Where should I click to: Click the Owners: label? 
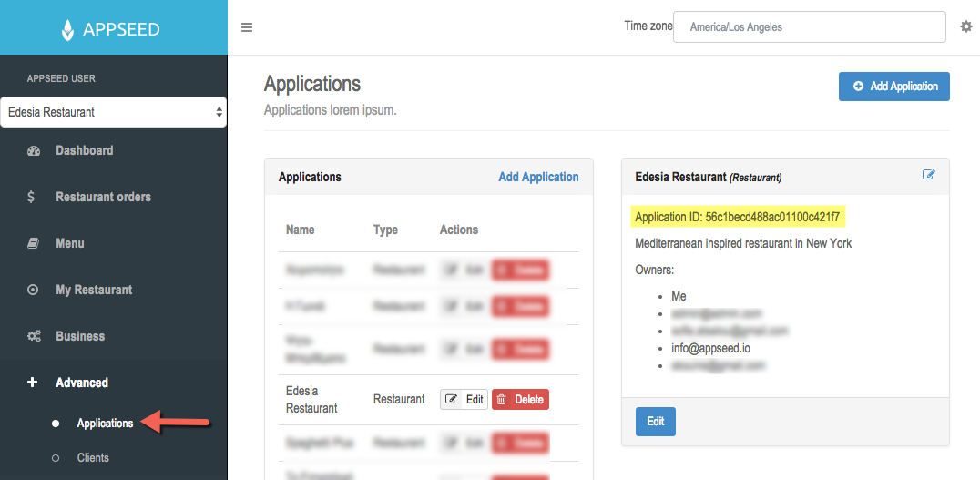click(654, 270)
